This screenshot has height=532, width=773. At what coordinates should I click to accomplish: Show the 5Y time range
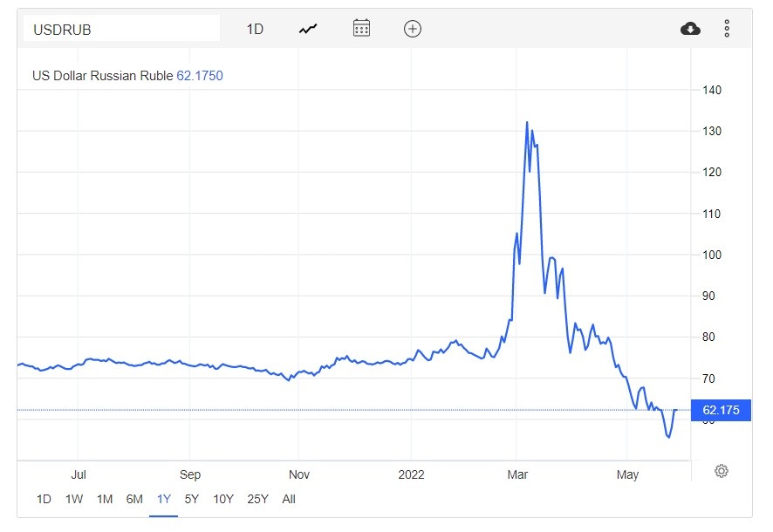click(192, 499)
